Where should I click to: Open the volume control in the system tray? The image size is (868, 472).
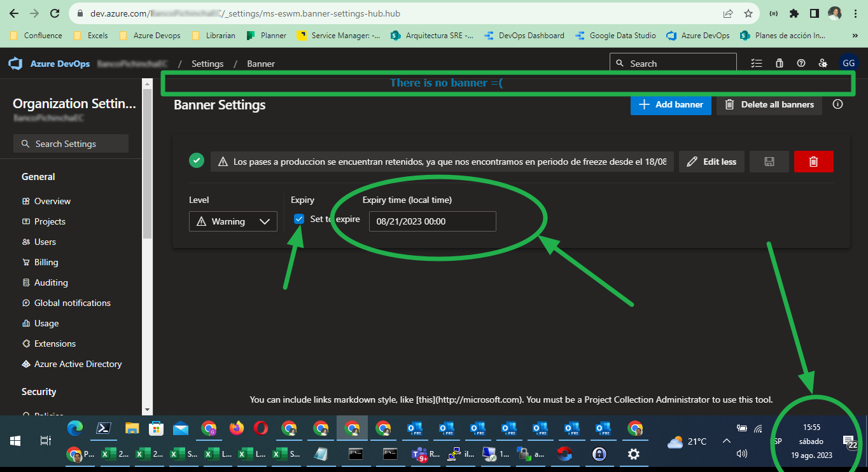point(742,454)
